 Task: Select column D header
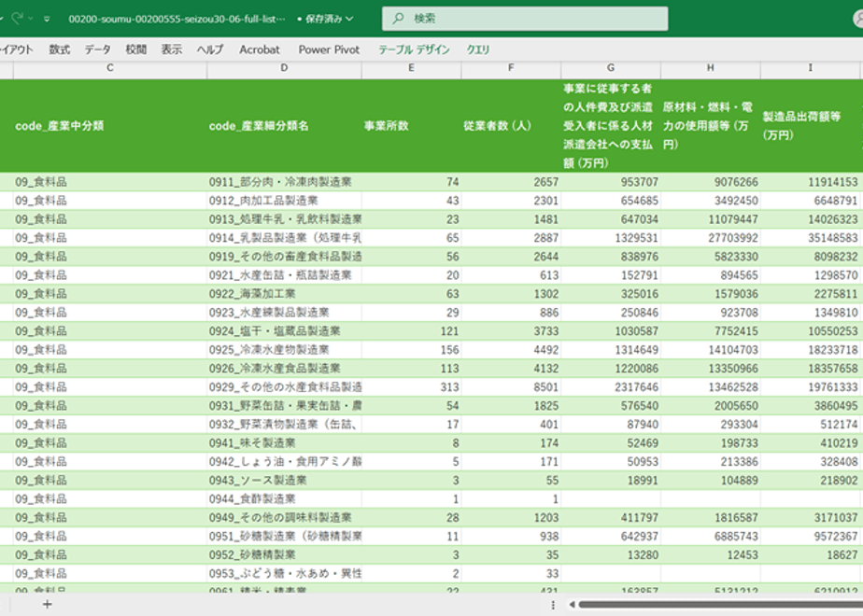pyautogui.click(x=284, y=68)
